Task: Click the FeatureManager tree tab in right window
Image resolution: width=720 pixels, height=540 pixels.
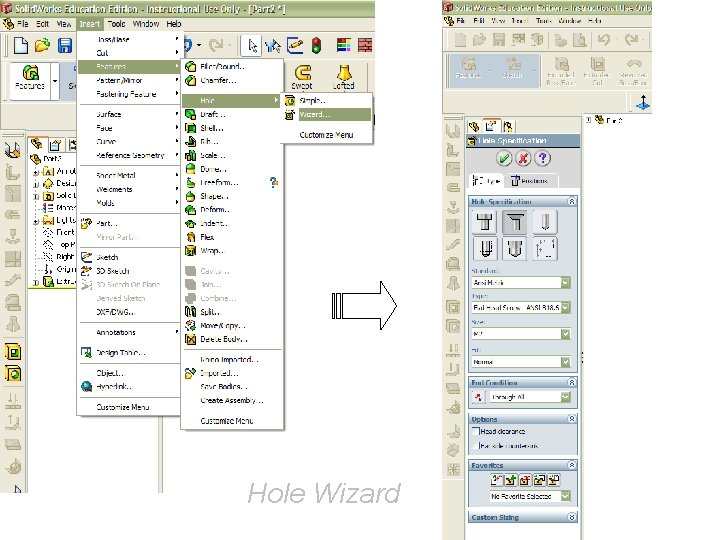Action: click(474, 126)
